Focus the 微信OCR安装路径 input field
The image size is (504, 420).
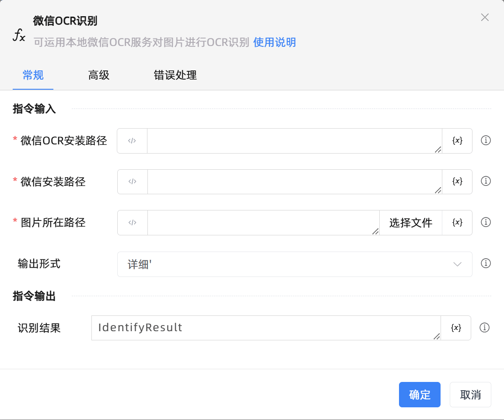(x=295, y=141)
